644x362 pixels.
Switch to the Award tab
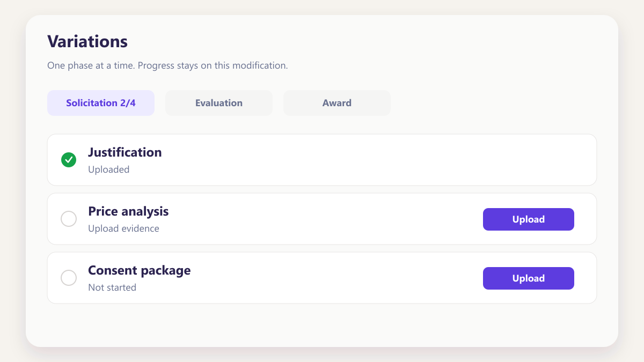pos(337,103)
